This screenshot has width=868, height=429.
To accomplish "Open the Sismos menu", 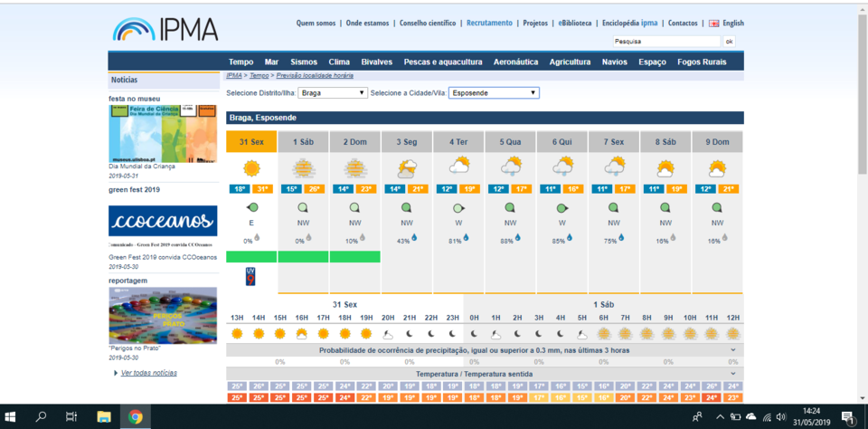I will 303,62.
